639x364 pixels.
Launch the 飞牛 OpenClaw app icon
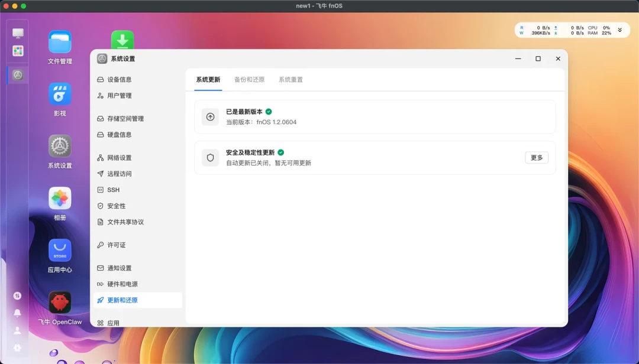click(60, 303)
